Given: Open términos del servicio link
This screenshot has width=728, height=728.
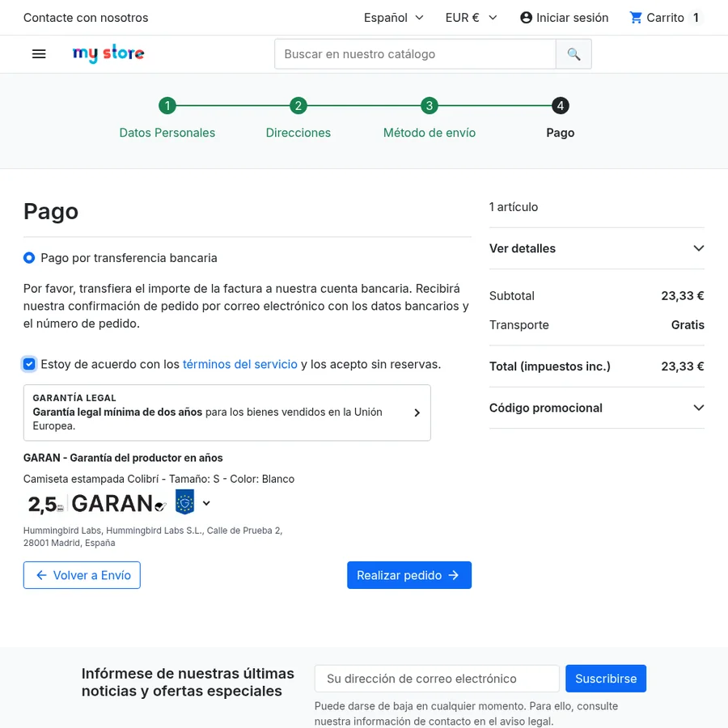Looking at the screenshot, I should click(x=240, y=364).
